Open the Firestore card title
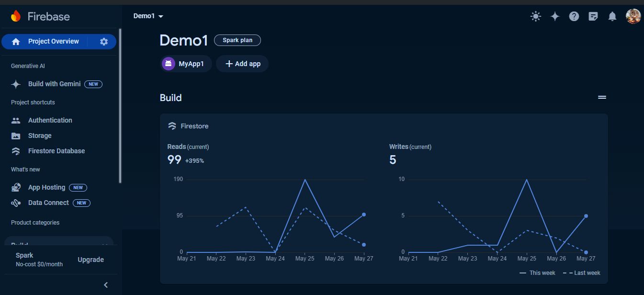The height and width of the screenshot is (295, 644). (194, 126)
